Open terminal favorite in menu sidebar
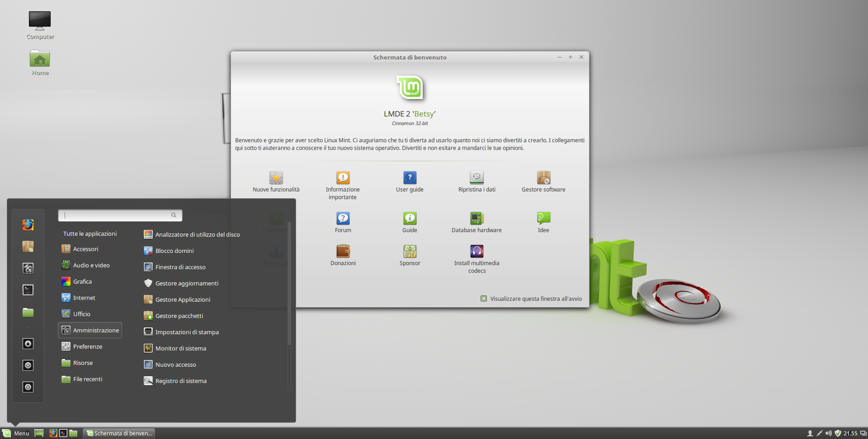This screenshot has width=868, height=439. pos(28,290)
